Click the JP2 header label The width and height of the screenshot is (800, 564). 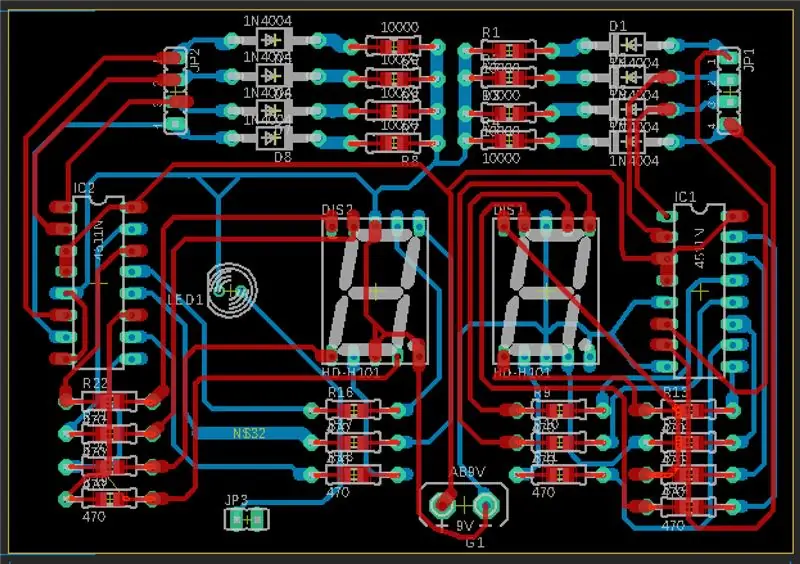coord(194,60)
